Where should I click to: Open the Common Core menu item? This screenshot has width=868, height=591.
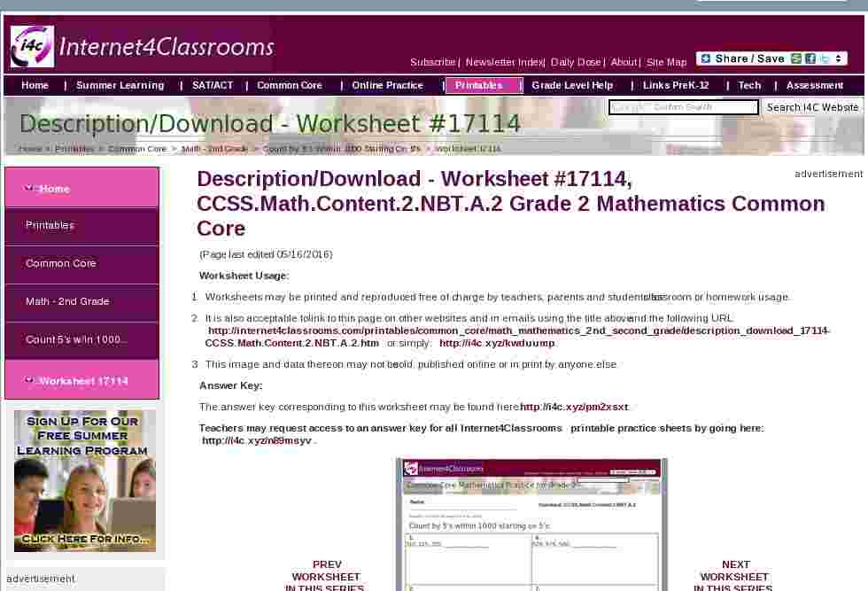tap(290, 85)
